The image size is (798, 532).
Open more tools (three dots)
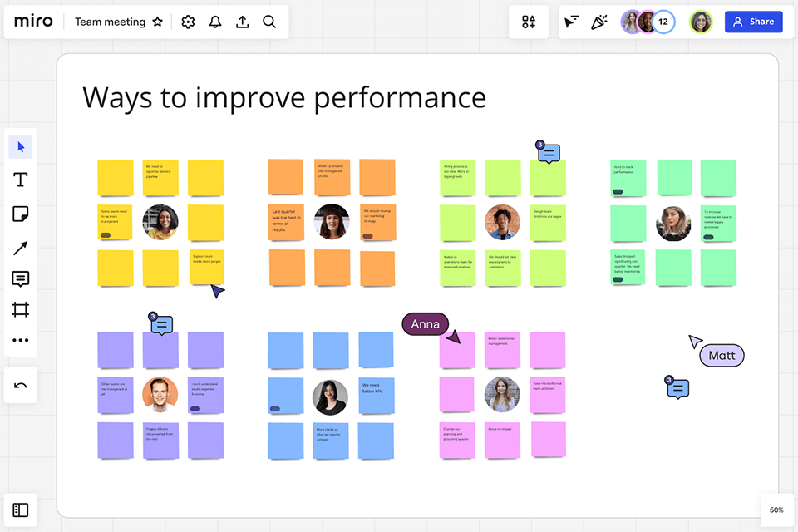[x=20, y=340]
